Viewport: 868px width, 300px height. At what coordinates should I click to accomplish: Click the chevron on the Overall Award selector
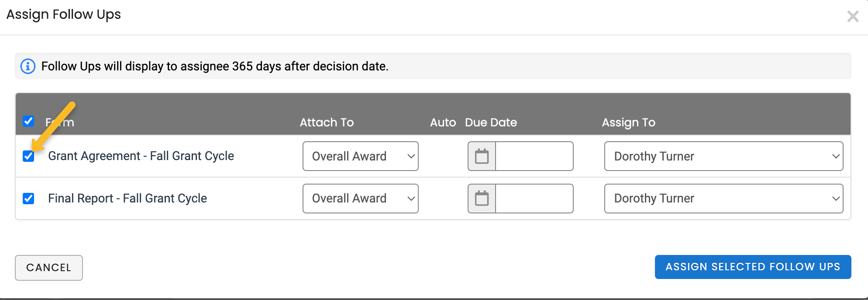coord(410,156)
